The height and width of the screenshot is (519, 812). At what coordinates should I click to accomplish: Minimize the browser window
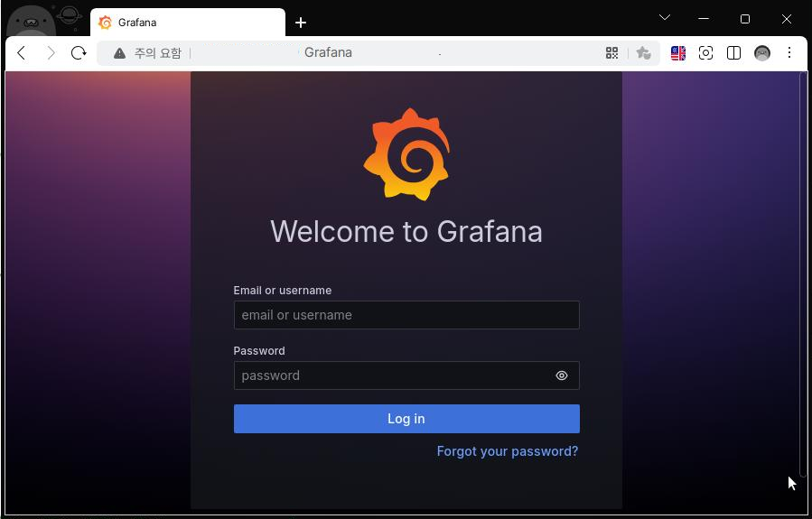(704, 19)
